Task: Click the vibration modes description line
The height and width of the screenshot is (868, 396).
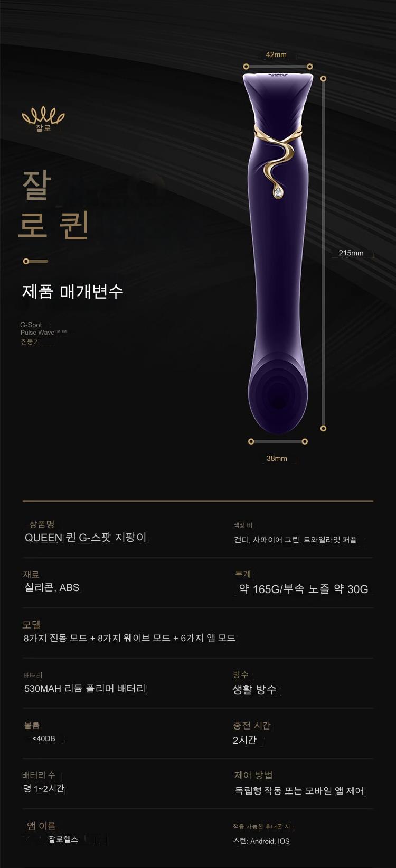Action: pyautogui.click(x=129, y=638)
